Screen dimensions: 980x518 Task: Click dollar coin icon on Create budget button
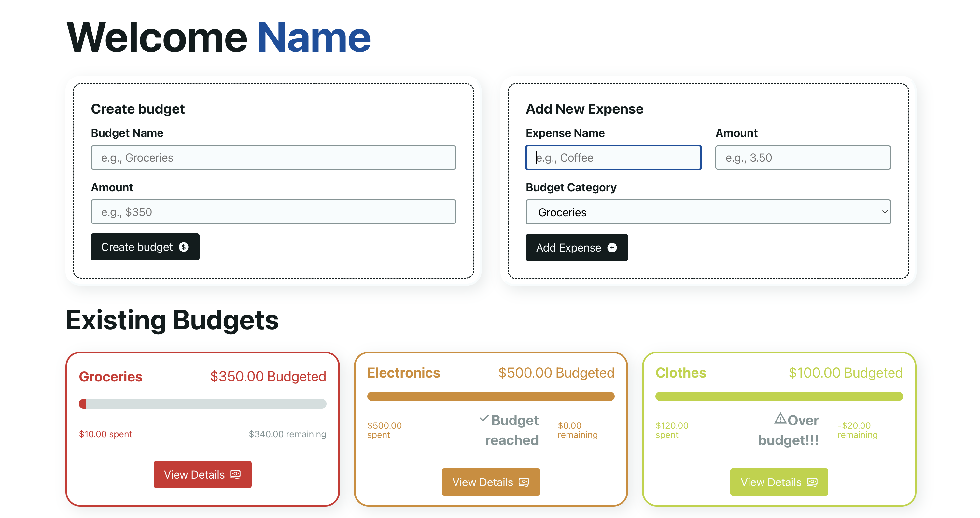(x=184, y=247)
